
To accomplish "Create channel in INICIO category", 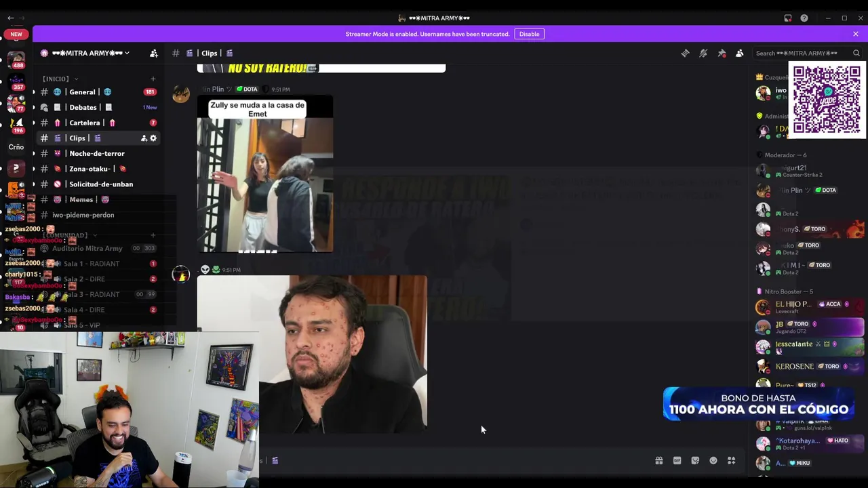I will (x=153, y=79).
